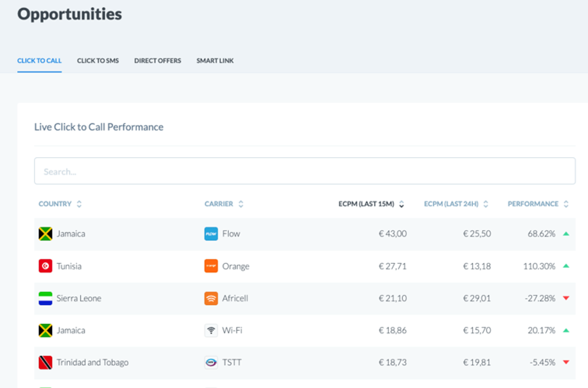Click the Sierra Leone flag icon

45,299
